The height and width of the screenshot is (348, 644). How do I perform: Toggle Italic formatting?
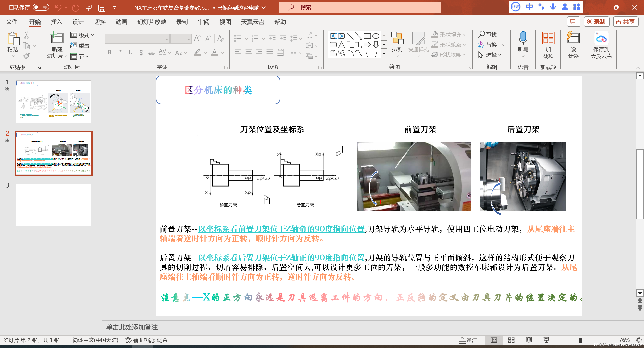[120, 53]
